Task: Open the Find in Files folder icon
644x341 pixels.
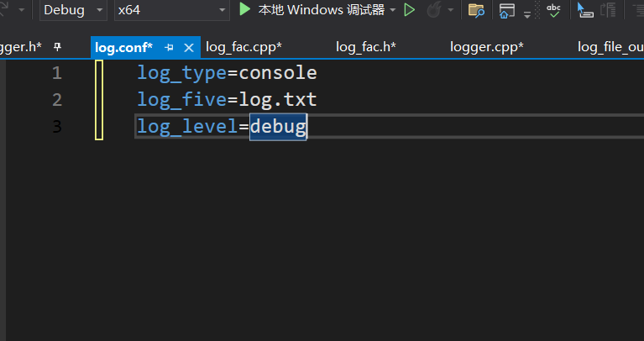Action: coord(476,10)
